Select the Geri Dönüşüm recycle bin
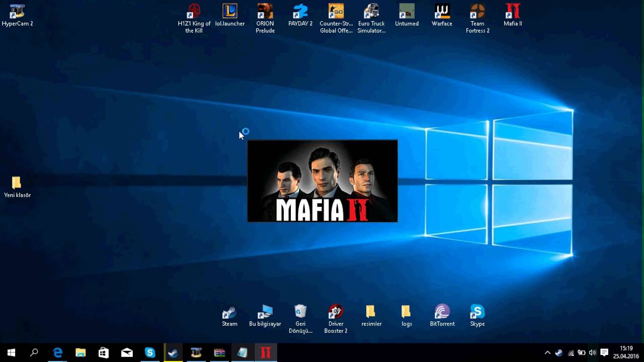 coord(300,319)
